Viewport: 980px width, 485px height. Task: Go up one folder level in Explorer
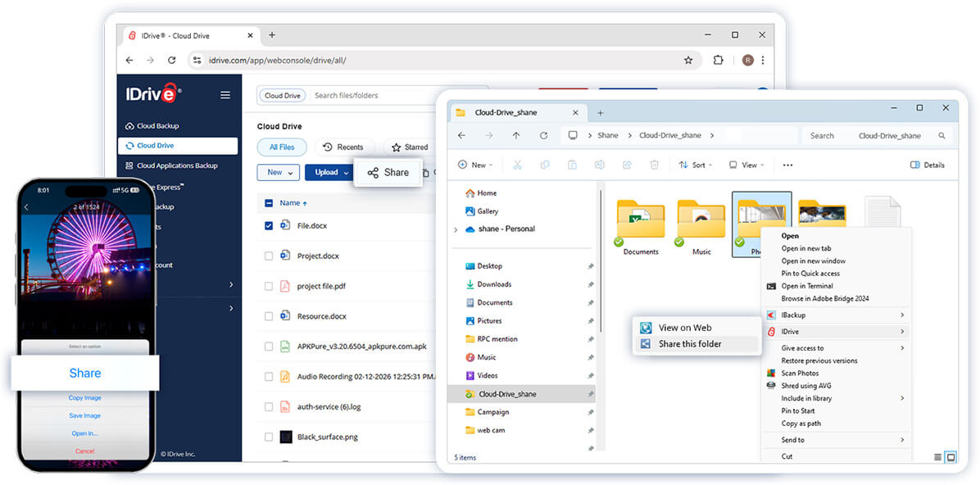click(515, 136)
